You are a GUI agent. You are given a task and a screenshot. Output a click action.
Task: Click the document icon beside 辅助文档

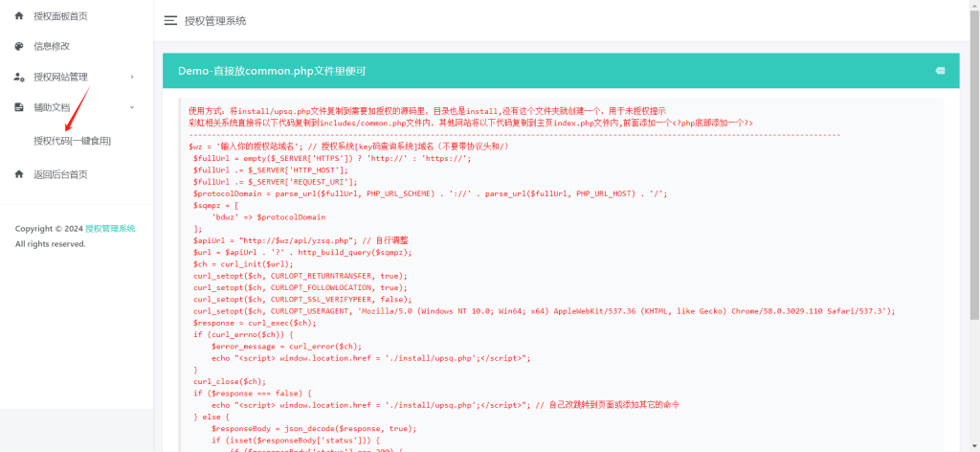coord(19,107)
